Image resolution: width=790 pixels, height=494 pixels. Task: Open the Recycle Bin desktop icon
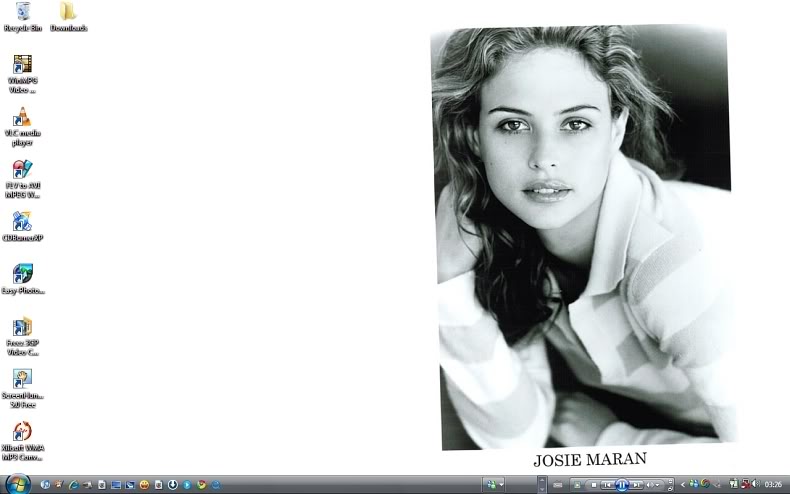pyautogui.click(x=23, y=13)
